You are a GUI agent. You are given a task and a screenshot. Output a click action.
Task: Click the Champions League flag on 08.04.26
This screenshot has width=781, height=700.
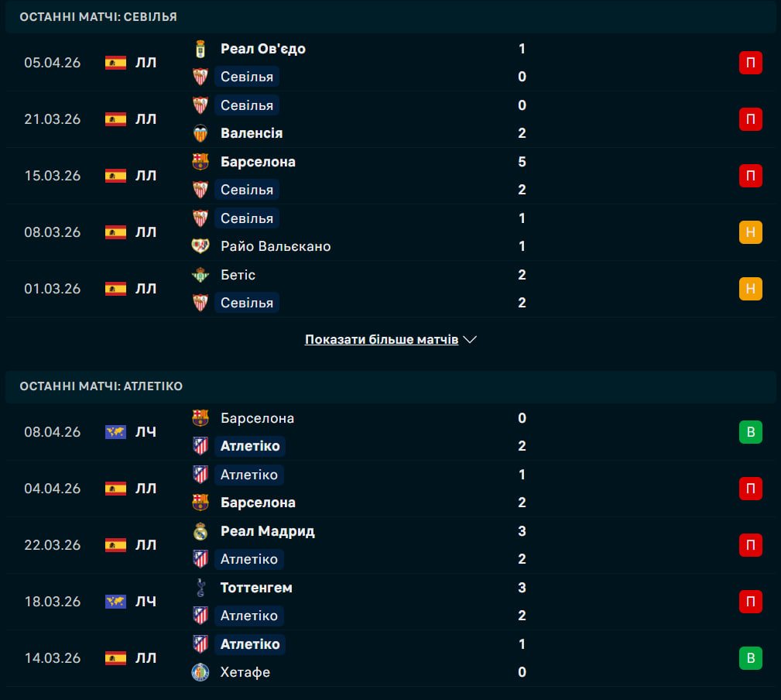[x=115, y=432]
